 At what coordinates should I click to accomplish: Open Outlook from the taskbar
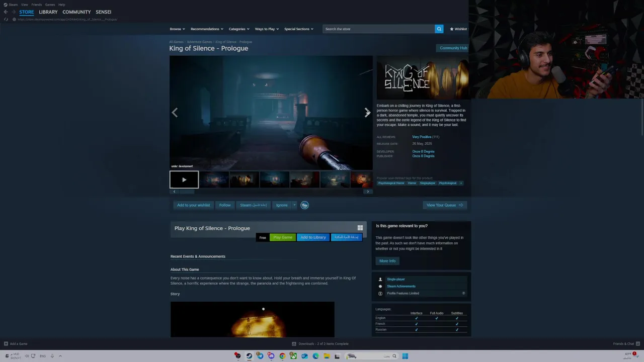[x=304, y=356]
